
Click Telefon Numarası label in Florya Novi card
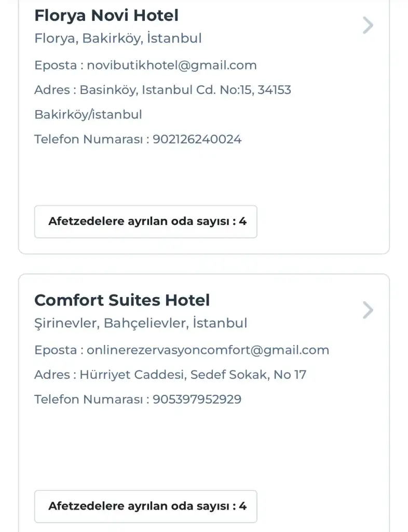click(88, 139)
